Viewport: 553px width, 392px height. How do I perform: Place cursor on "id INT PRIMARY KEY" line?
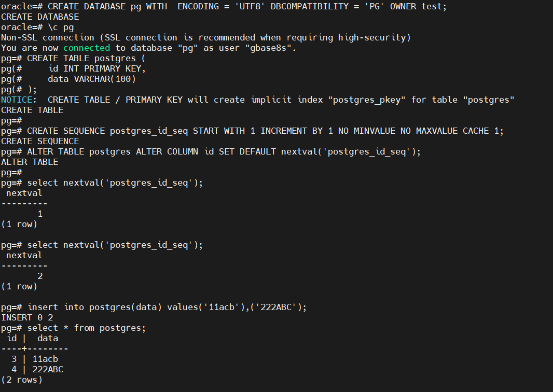coord(97,68)
